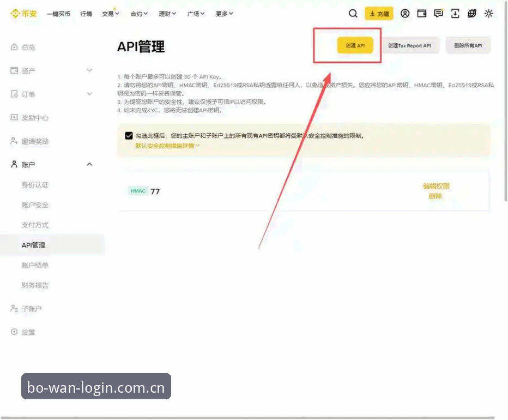The height and width of the screenshot is (420, 508).
Task: Click the 订单 document icon in sidebar
Action: (14, 94)
